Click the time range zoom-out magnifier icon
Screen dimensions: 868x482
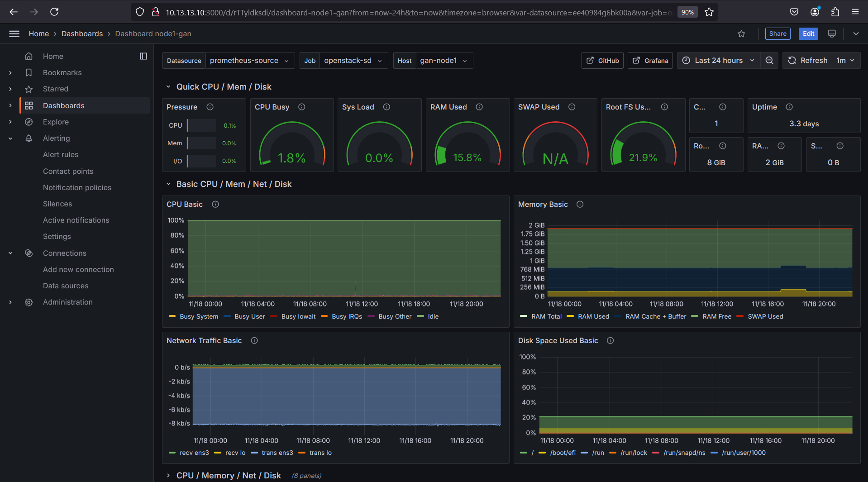769,60
